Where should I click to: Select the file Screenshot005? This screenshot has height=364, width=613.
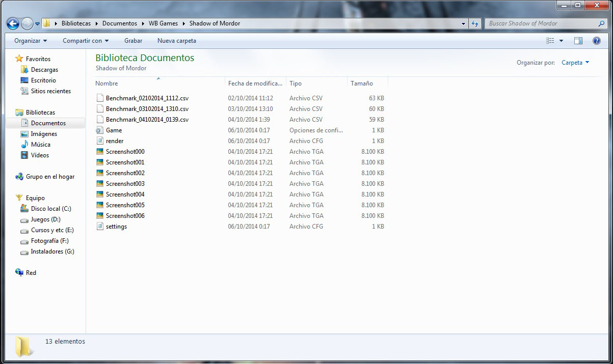[x=125, y=205]
